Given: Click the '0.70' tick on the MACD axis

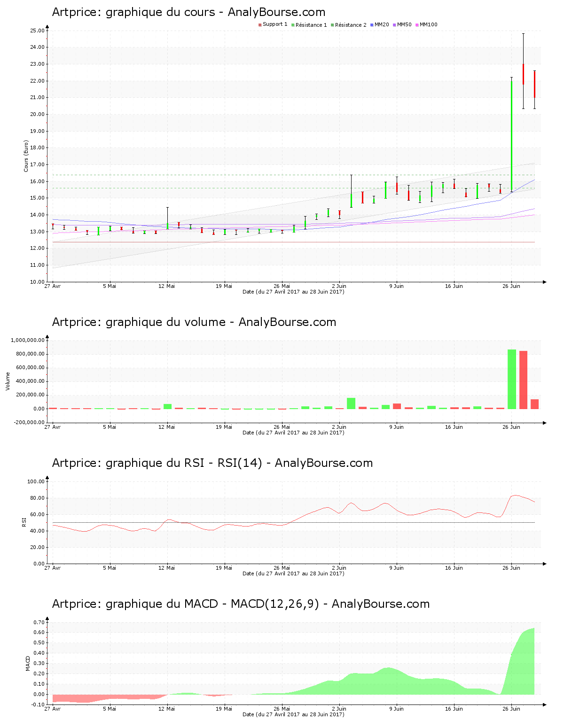Looking at the screenshot, I should click(x=39, y=622).
